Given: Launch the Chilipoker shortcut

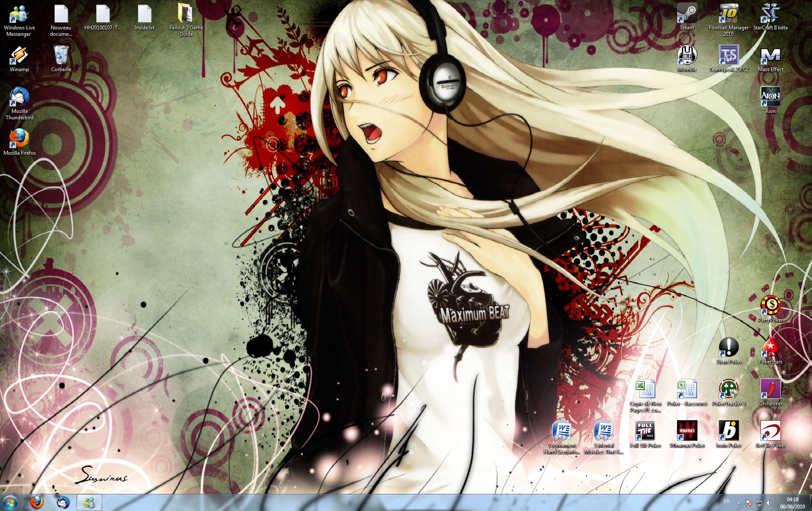Looking at the screenshot, I should (x=770, y=393).
